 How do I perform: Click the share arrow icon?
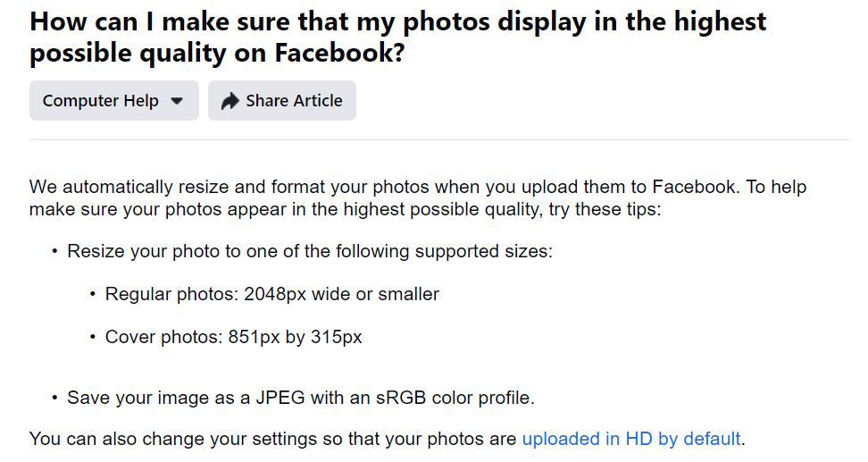click(x=230, y=101)
